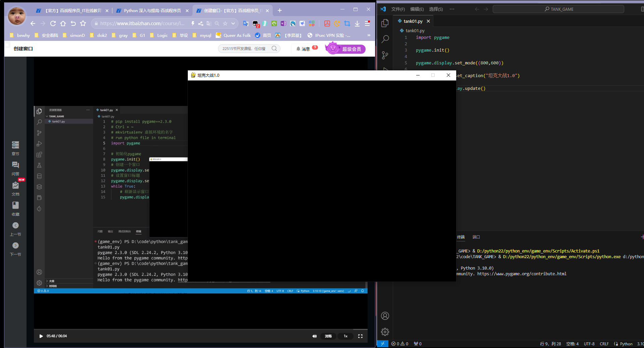Toggle the night mode moon icon

point(337,23)
